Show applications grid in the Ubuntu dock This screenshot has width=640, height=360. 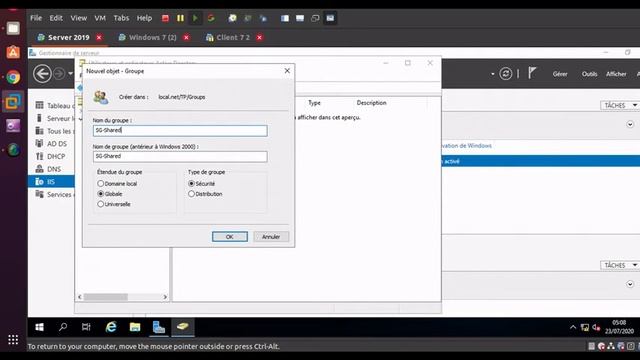[x=13, y=340]
